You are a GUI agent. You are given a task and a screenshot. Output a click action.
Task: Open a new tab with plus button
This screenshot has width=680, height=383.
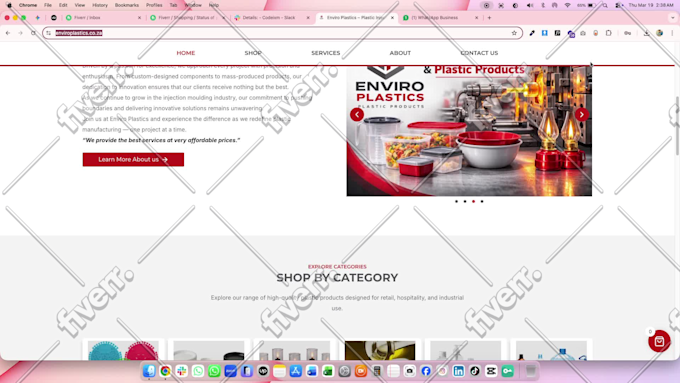(x=489, y=18)
